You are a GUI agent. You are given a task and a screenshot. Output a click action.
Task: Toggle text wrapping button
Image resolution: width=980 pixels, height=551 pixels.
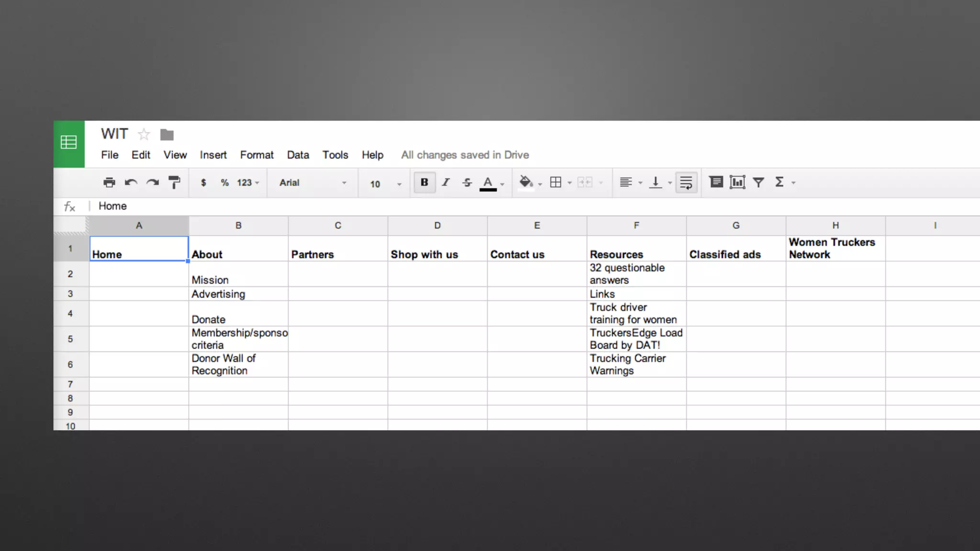686,182
